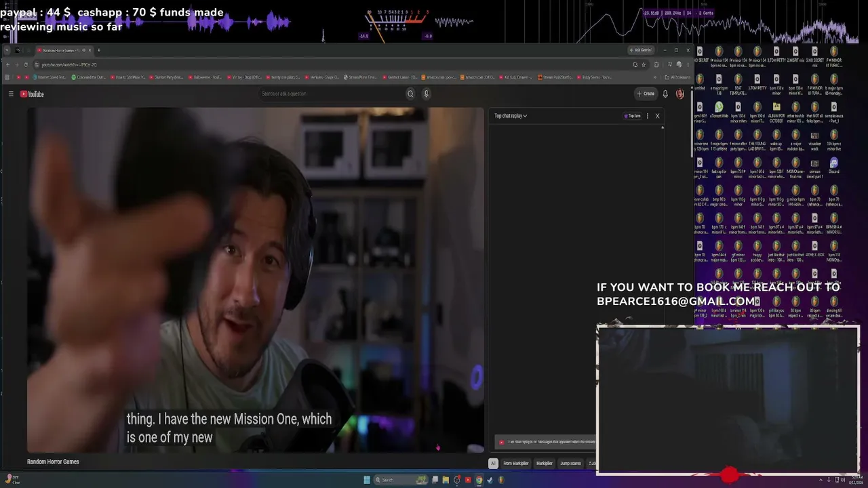Close the chat replay panel
The width and height of the screenshot is (868, 488).
[657, 116]
